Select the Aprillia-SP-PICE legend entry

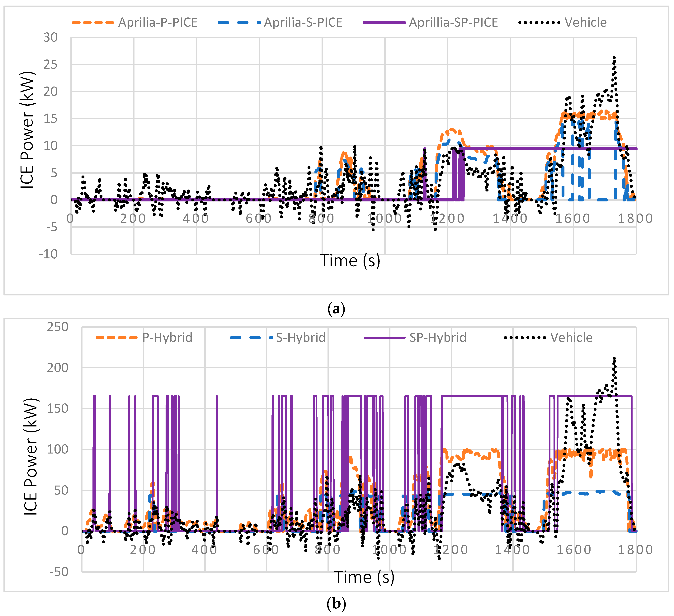coord(453,22)
